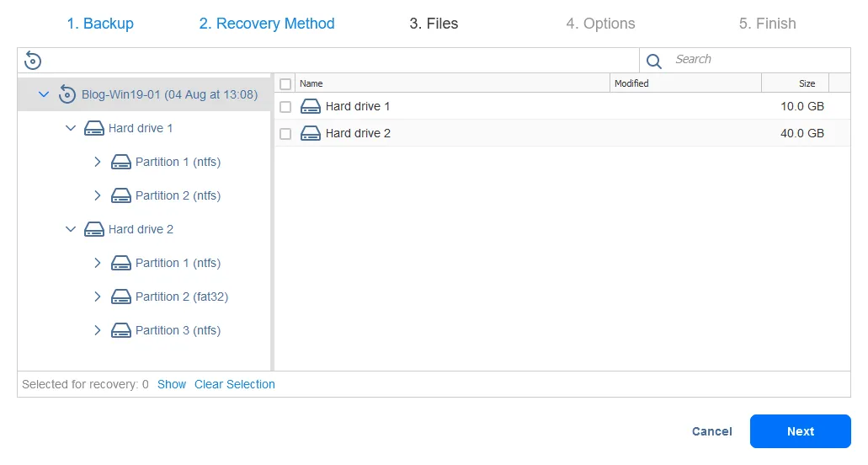Click the magnifier search icon

point(653,61)
